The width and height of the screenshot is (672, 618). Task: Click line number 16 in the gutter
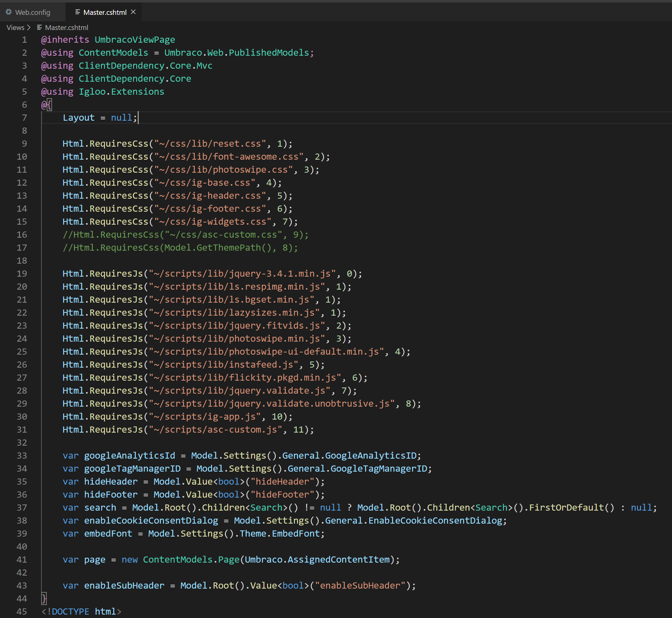coord(22,235)
